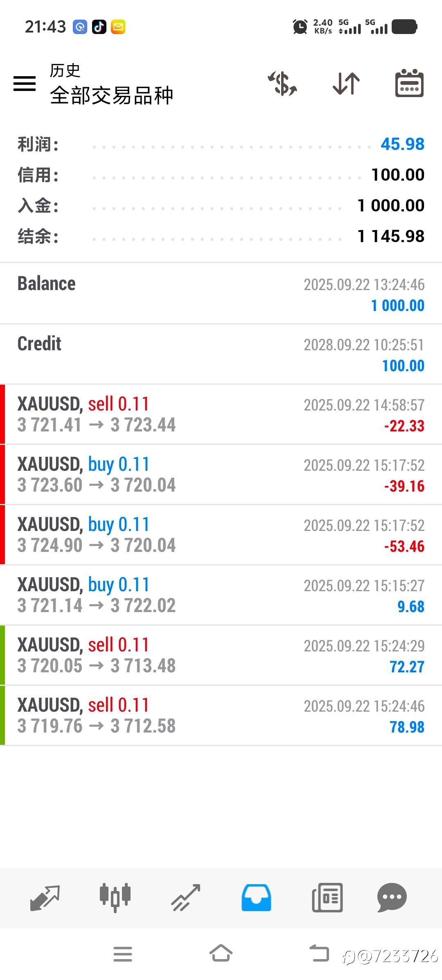Switch to the candlestick Chart tab
This screenshot has height=980, width=442.
coord(115,897)
